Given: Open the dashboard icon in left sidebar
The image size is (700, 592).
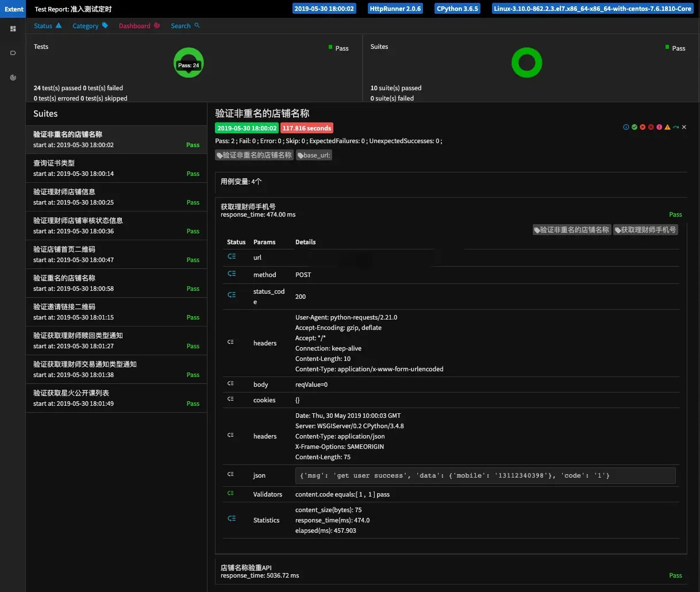Looking at the screenshot, I should point(13,78).
